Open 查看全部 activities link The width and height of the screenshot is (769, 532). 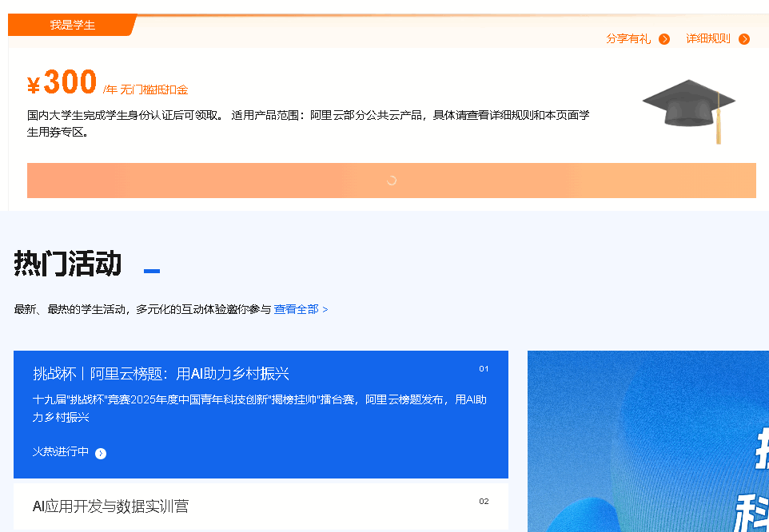tap(301, 309)
